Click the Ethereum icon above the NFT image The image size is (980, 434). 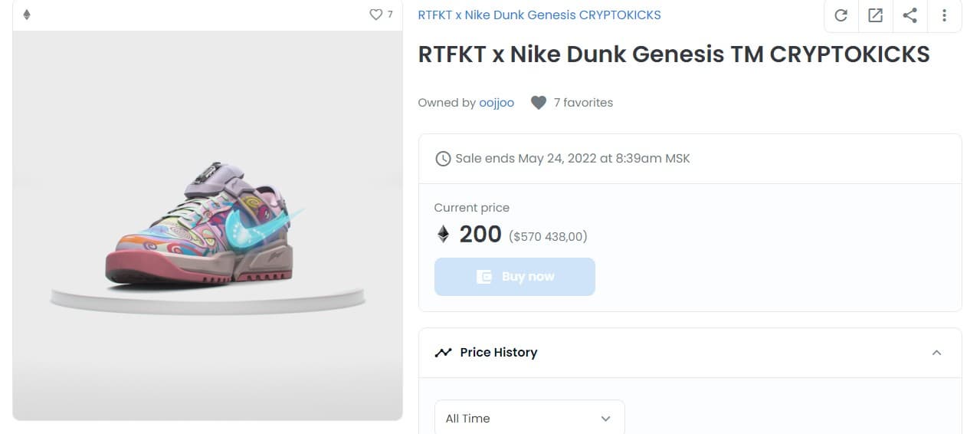pyautogui.click(x=27, y=15)
